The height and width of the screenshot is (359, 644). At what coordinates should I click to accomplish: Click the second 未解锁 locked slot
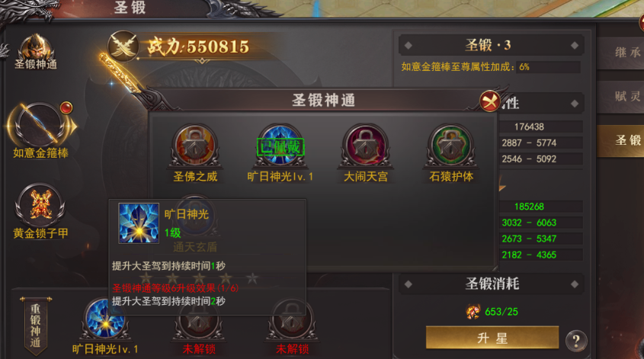click(x=292, y=325)
